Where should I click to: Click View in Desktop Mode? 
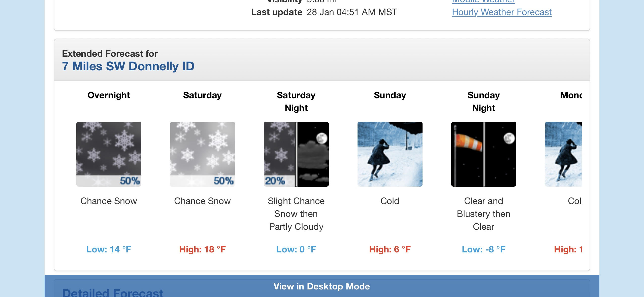322,286
